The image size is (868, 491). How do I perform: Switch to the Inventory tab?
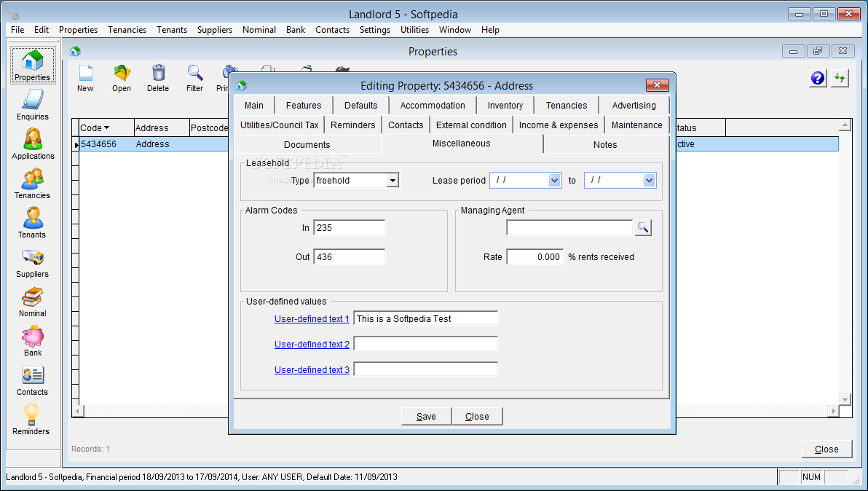tap(505, 105)
